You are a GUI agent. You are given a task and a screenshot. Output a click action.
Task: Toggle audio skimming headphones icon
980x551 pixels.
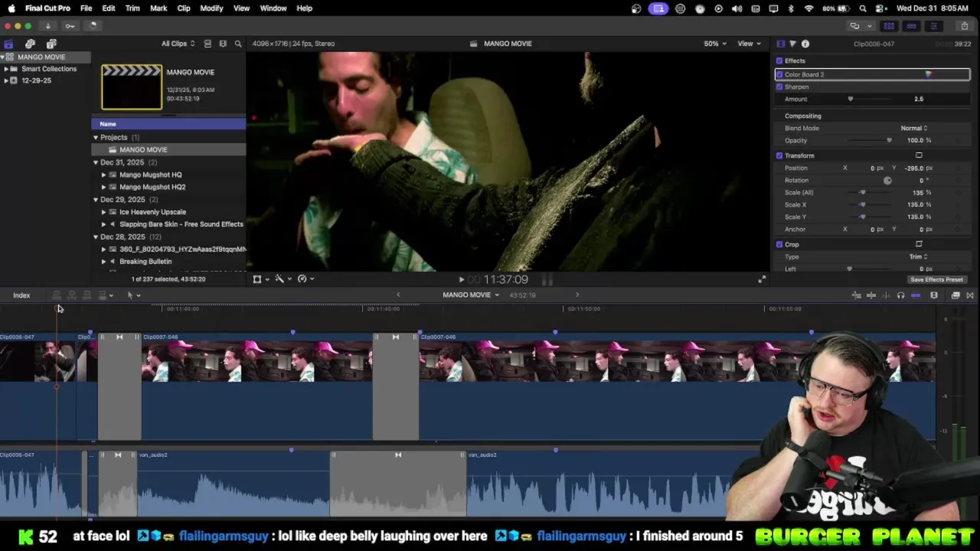click(x=900, y=295)
